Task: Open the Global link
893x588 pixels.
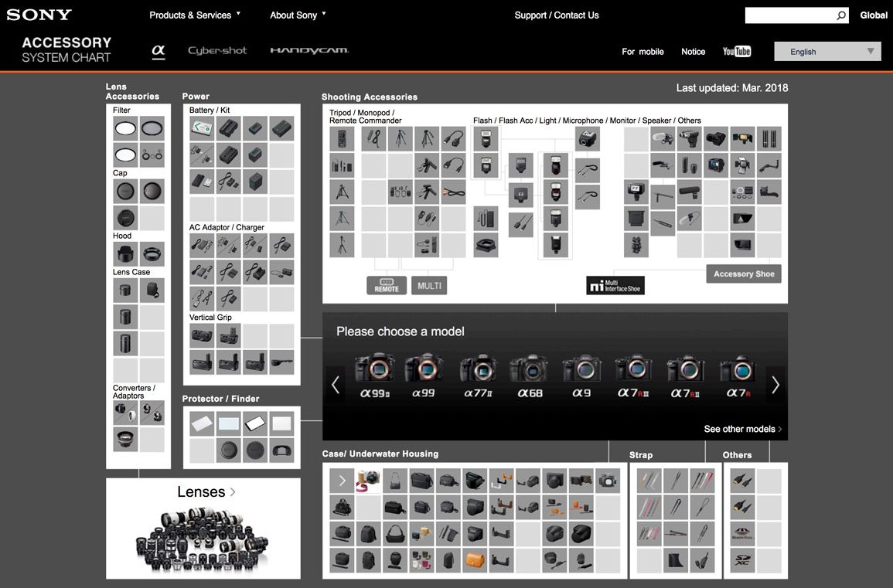Action: 874,15
